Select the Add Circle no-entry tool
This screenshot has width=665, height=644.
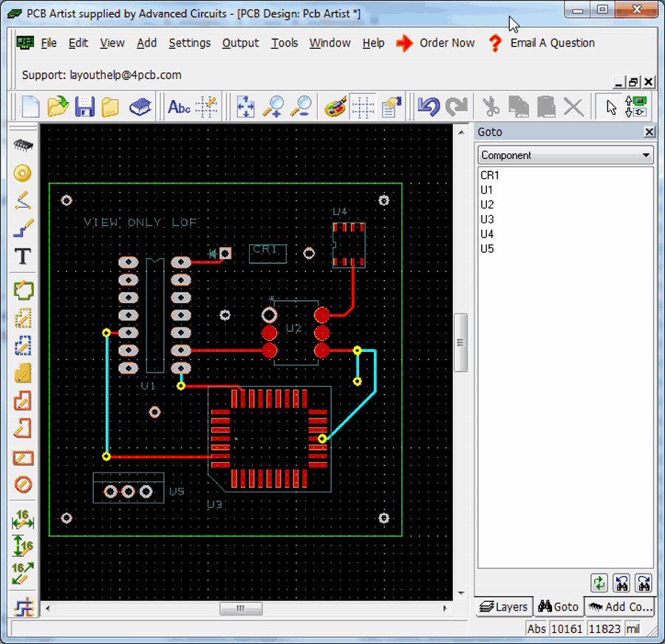pos(23,484)
